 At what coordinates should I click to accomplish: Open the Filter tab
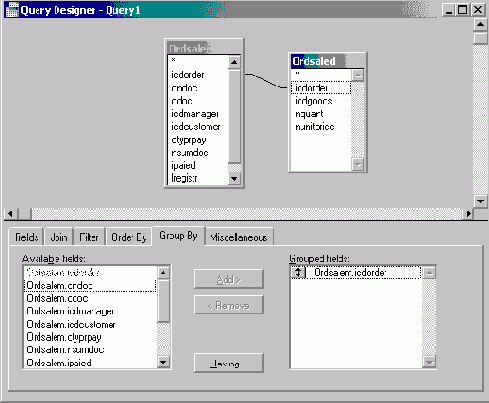pos(89,237)
